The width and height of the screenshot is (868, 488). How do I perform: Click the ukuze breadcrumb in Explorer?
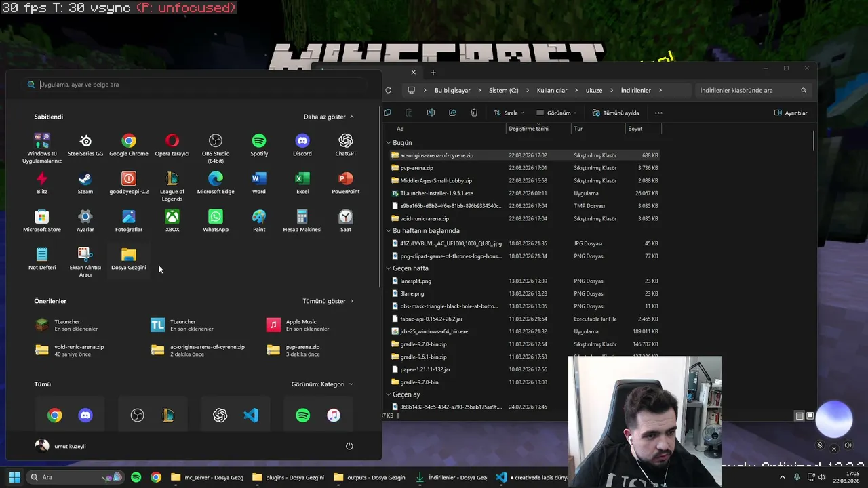[594, 90]
